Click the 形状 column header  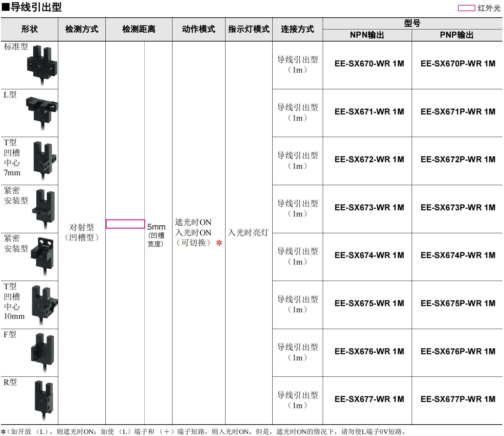coord(29,29)
